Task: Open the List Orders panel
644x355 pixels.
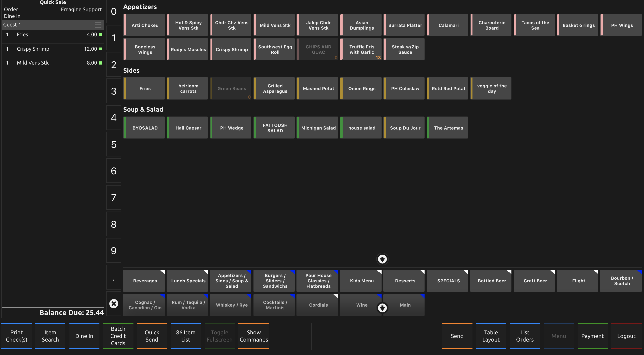Action: click(x=524, y=336)
